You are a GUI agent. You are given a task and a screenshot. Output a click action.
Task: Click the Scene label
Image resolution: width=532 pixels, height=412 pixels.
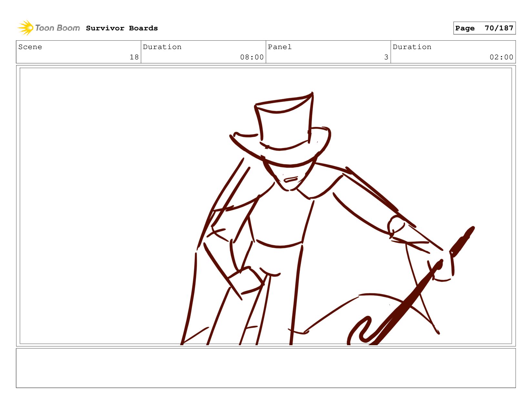(30, 47)
